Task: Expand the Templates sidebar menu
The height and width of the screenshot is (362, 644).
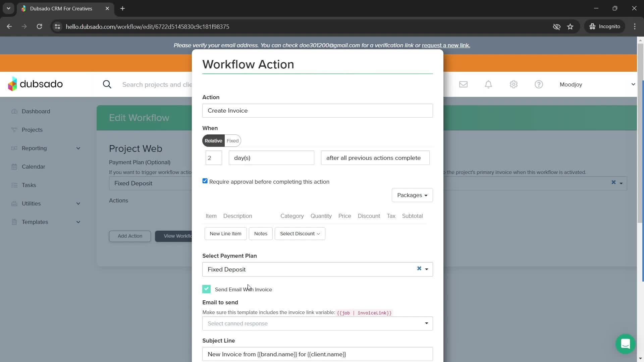Action: [78, 222]
